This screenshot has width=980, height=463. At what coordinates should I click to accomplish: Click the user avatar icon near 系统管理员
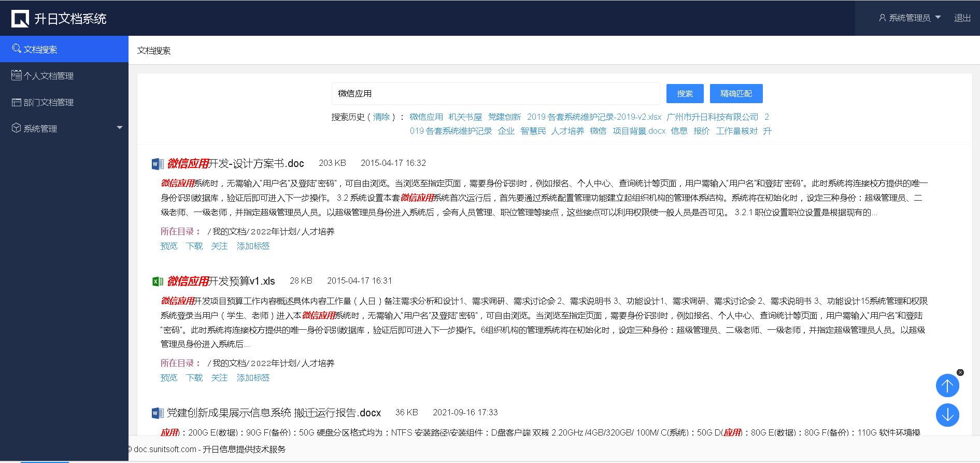882,18
